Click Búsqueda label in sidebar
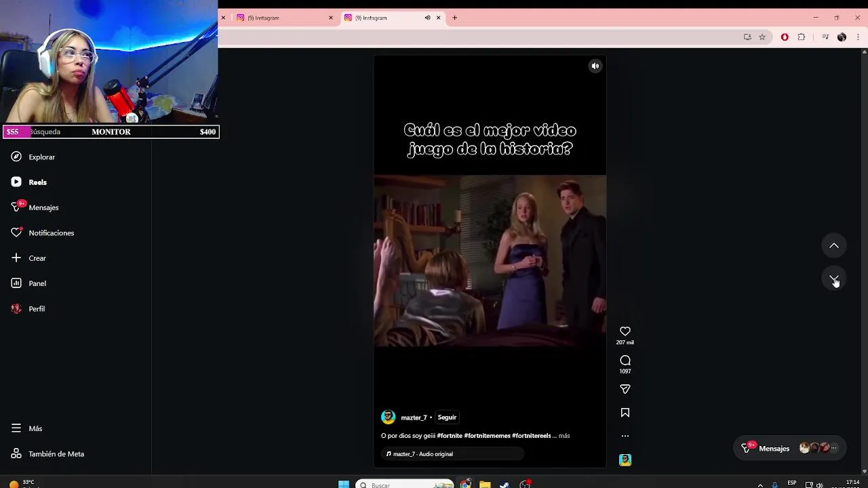868x488 pixels. [x=45, y=131]
